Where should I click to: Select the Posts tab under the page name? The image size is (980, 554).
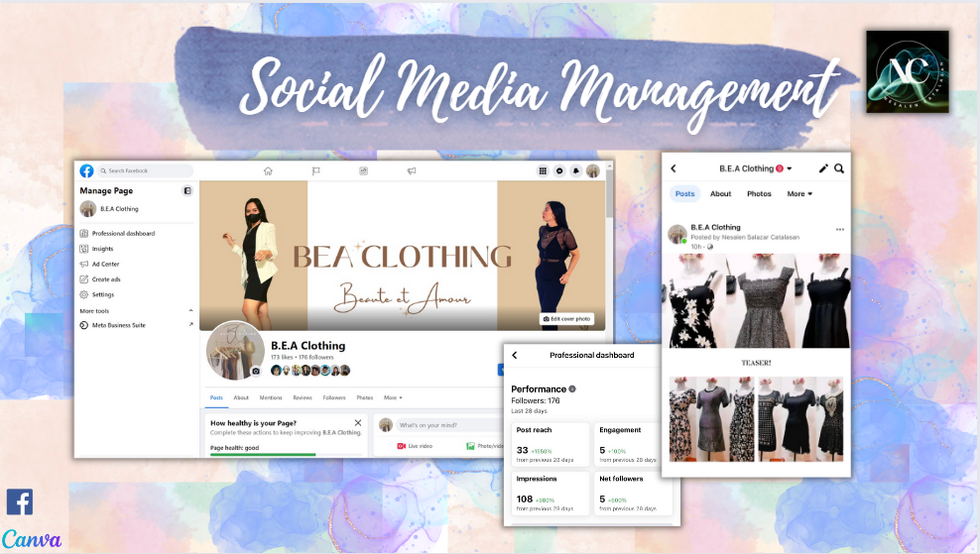(216, 397)
